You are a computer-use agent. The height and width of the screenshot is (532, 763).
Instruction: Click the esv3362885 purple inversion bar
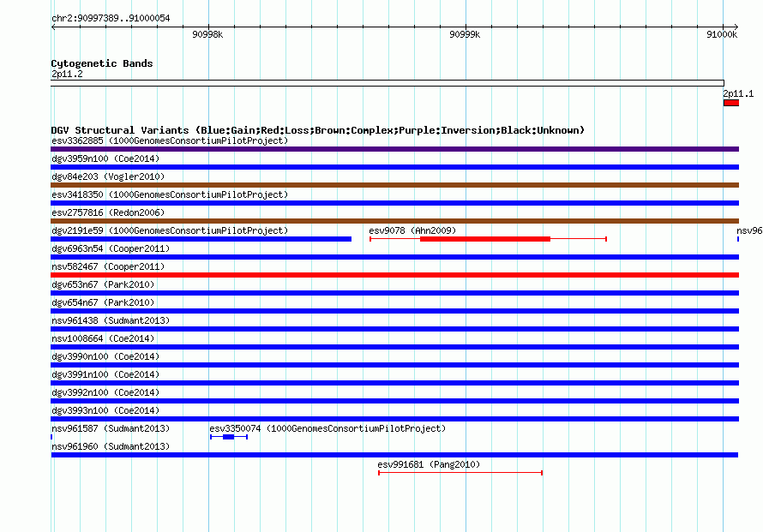[394, 149]
